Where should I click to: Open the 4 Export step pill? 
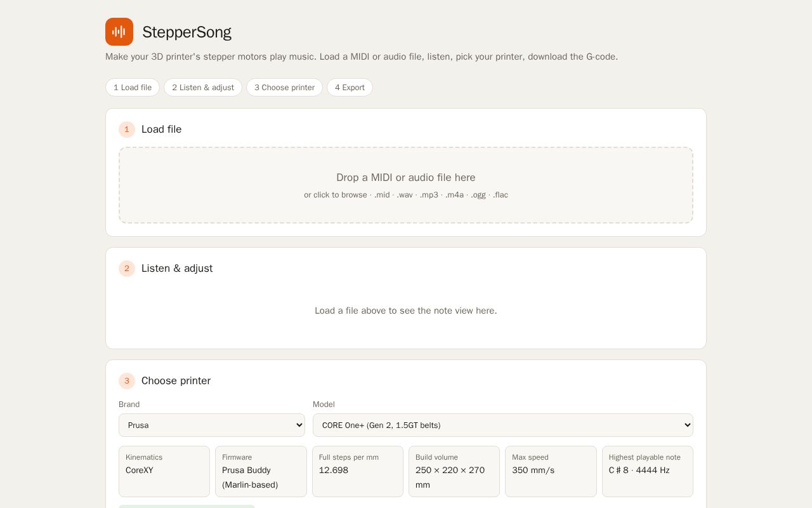click(350, 88)
